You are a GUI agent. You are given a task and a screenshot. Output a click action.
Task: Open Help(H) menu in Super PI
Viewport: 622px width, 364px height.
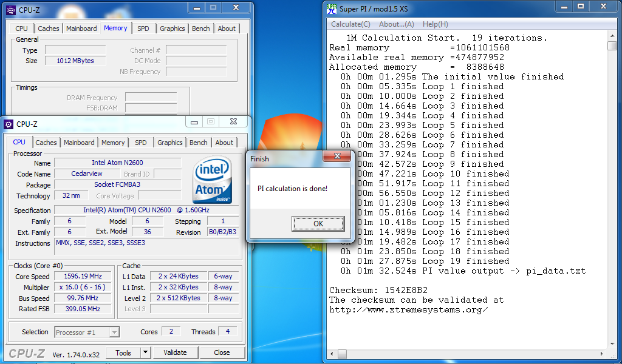(x=435, y=24)
